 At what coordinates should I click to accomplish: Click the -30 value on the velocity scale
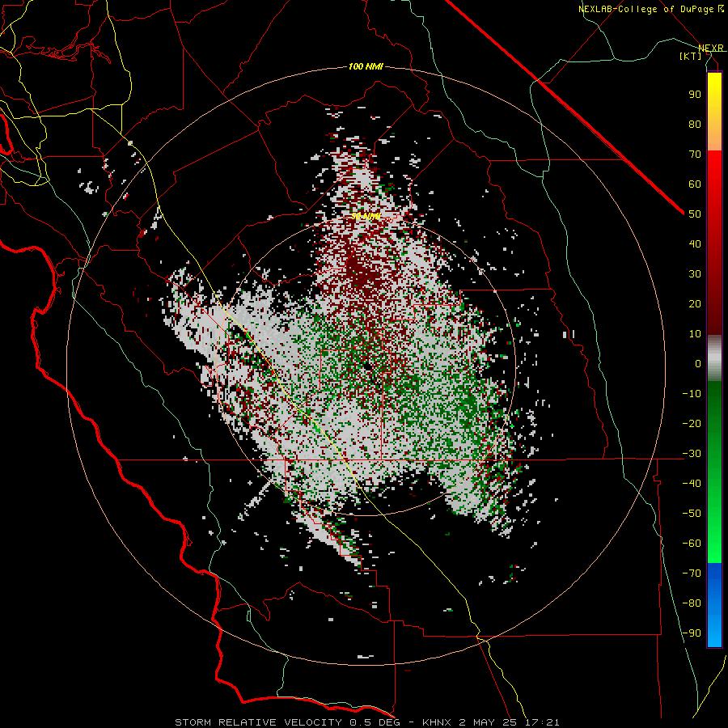pyautogui.click(x=692, y=454)
